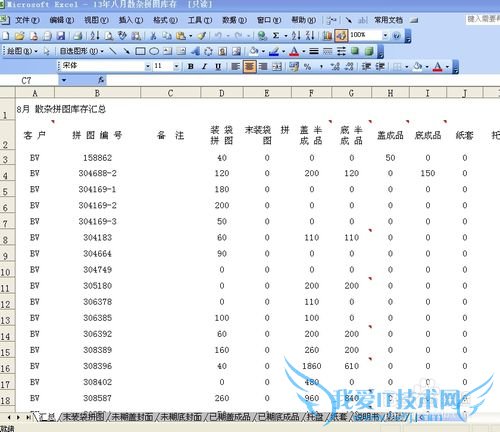500x432 pixels.
Task: Toggle select objects pointer tool
Action: [x=46, y=51]
